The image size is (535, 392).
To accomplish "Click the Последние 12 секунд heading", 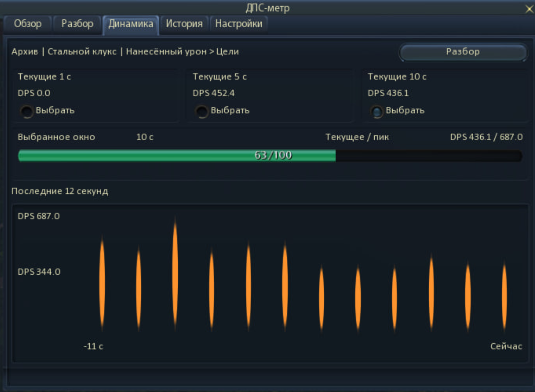I will pos(60,191).
